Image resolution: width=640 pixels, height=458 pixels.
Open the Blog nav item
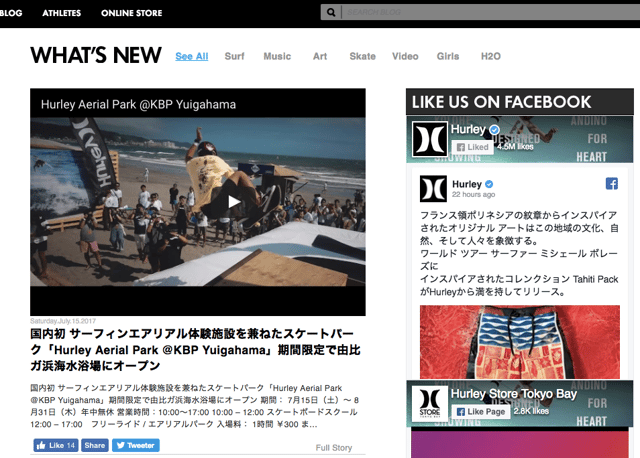(x=11, y=13)
